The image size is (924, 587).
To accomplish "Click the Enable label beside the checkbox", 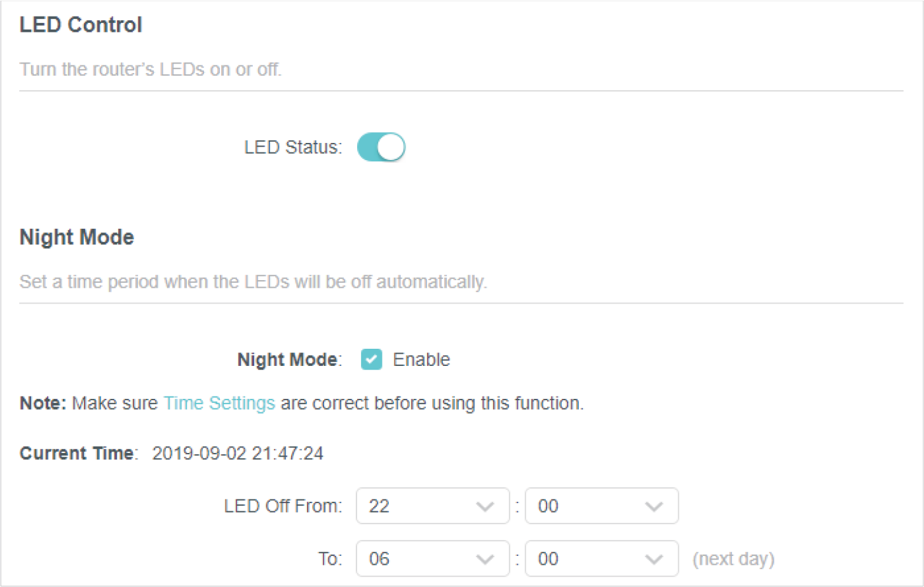I will click(421, 360).
